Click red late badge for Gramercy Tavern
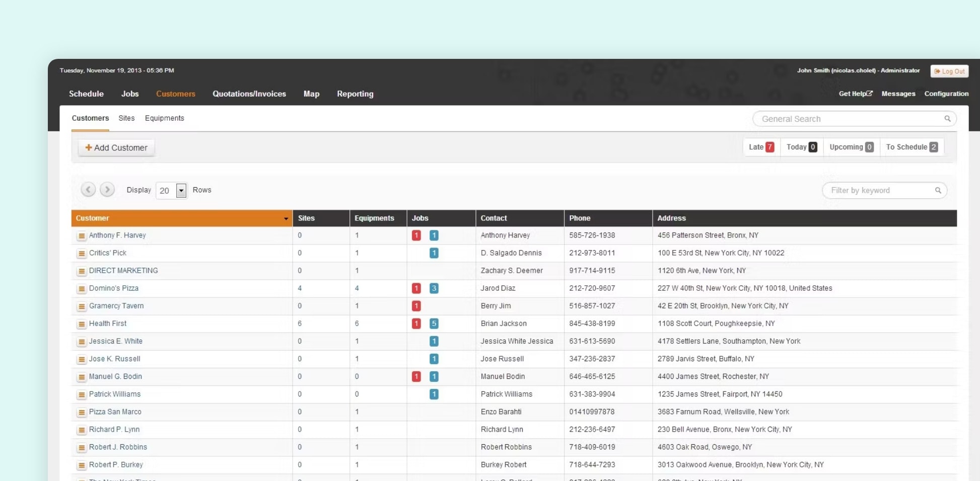This screenshot has height=481, width=980. [x=416, y=306]
